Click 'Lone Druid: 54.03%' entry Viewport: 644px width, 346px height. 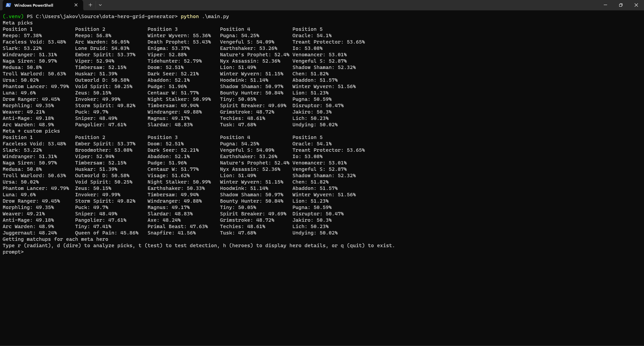[102, 48]
